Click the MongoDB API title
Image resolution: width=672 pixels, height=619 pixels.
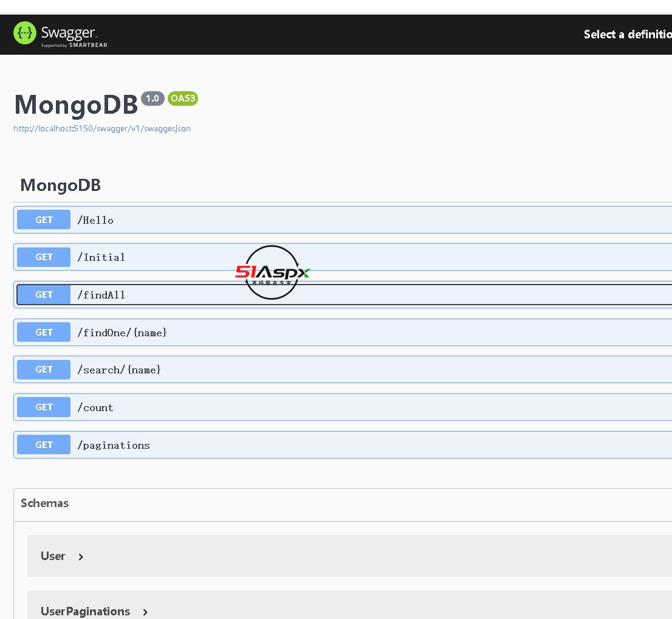76,104
